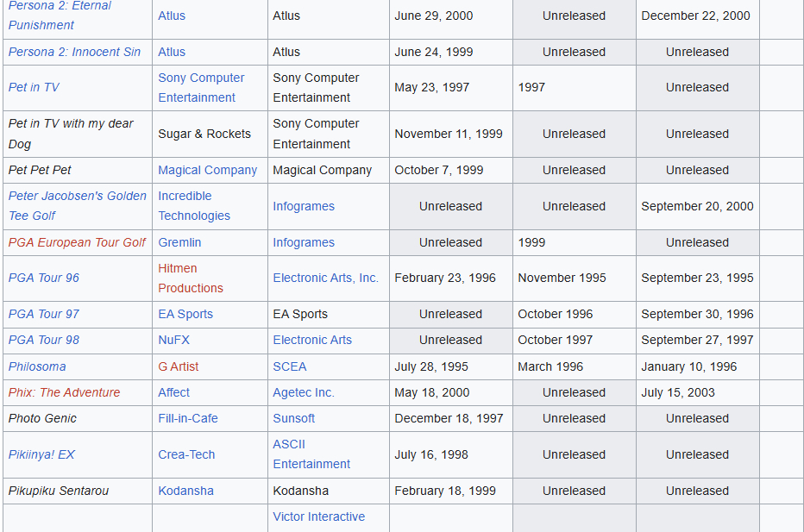
Task: Click the red PGA European Tour Golf link
Action: tap(77, 242)
